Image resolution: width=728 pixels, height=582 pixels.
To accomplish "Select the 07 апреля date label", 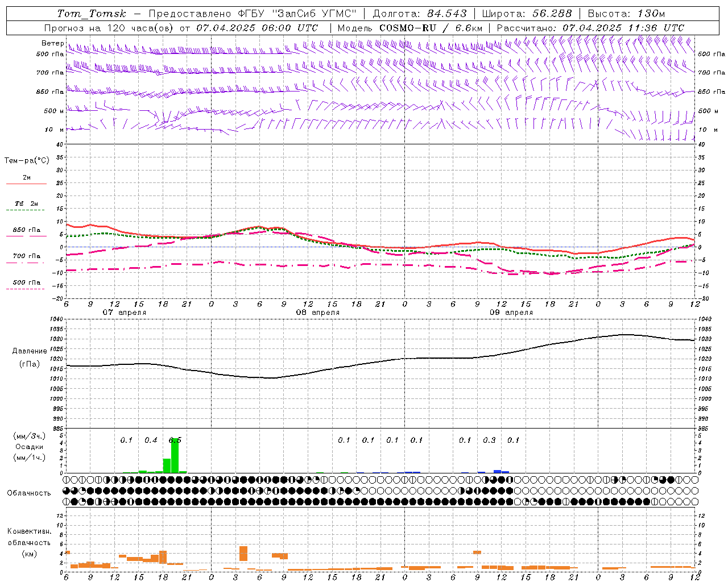I will (124, 312).
